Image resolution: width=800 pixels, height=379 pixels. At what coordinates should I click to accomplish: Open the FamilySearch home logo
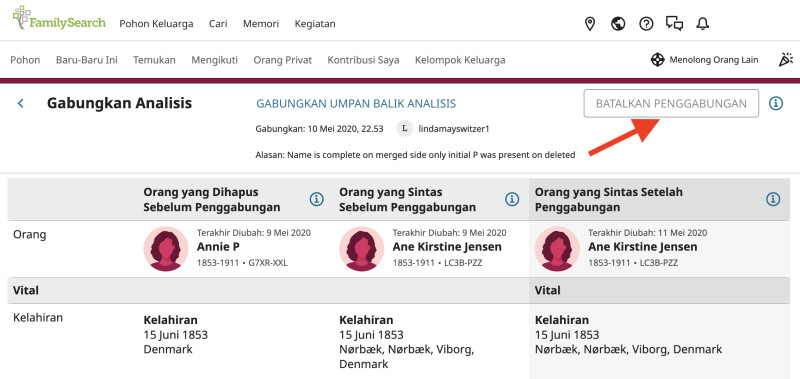click(x=59, y=18)
